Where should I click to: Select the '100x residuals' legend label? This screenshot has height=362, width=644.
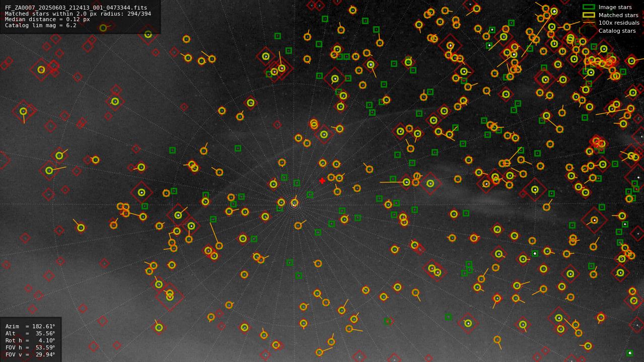(619, 23)
